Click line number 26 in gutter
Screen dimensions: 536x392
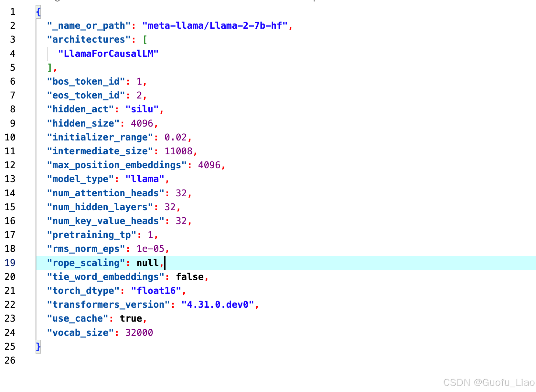pos(10,360)
